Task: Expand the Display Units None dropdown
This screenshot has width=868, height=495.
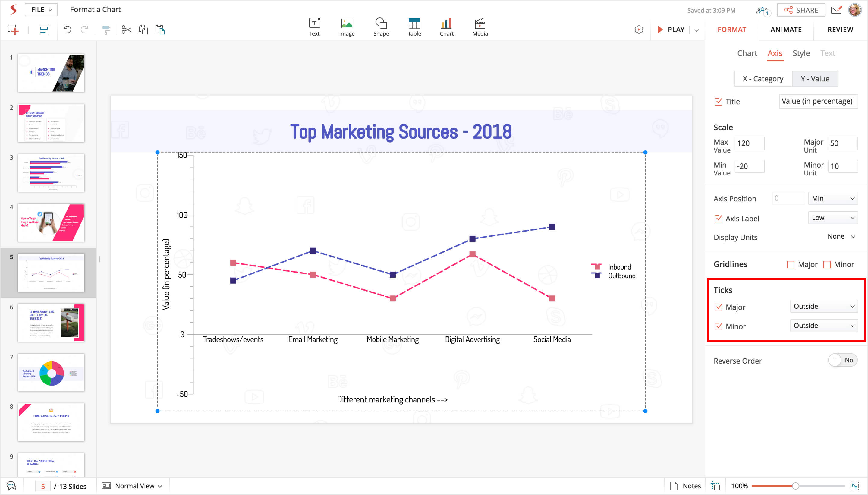Action: pyautogui.click(x=841, y=237)
